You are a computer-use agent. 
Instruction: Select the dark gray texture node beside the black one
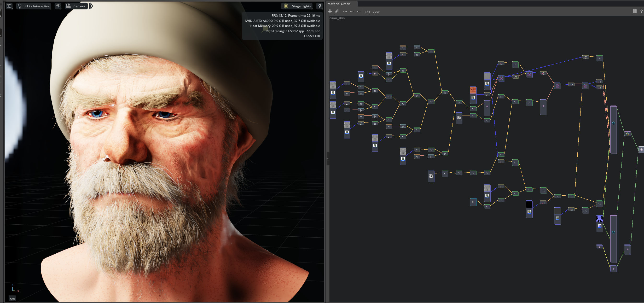pos(558,216)
